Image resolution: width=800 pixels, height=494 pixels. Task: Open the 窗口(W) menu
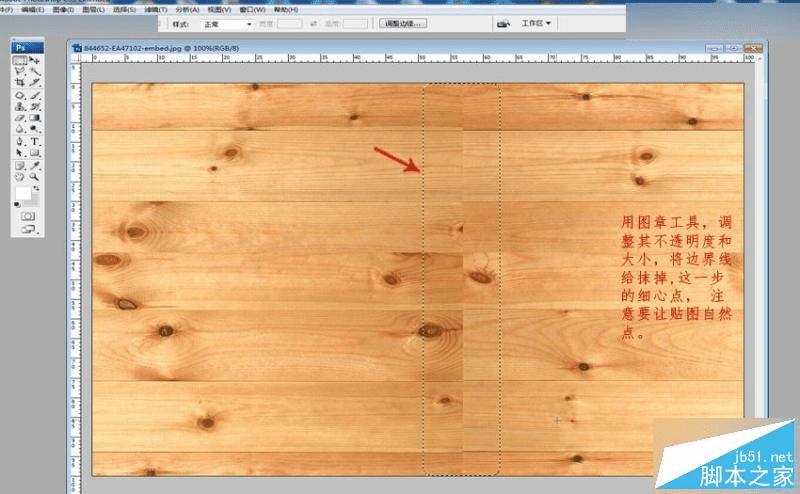(253, 10)
